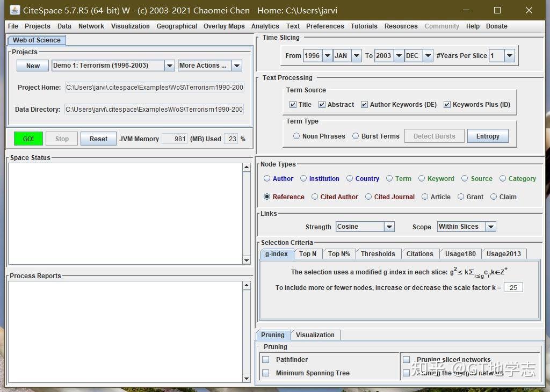Open the From year 1996 dropdown
Image resolution: width=550 pixels, height=392 pixels.
click(x=327, y=55)
